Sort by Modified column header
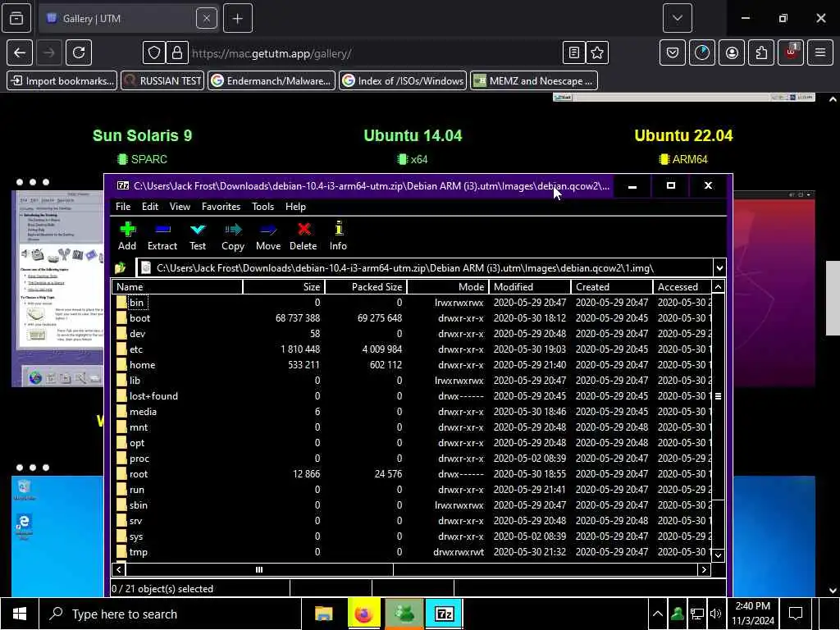Screen dimensions: 840x630 530,286
